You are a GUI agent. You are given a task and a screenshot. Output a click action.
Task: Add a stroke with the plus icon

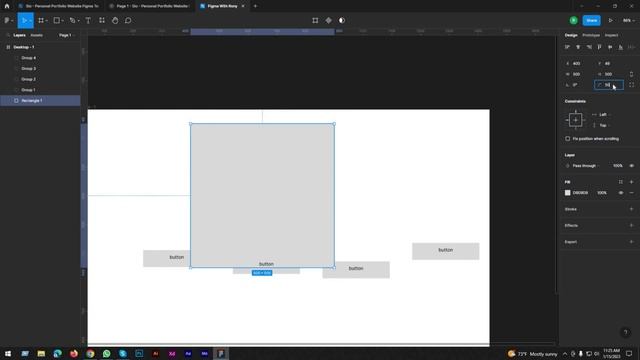631,209
